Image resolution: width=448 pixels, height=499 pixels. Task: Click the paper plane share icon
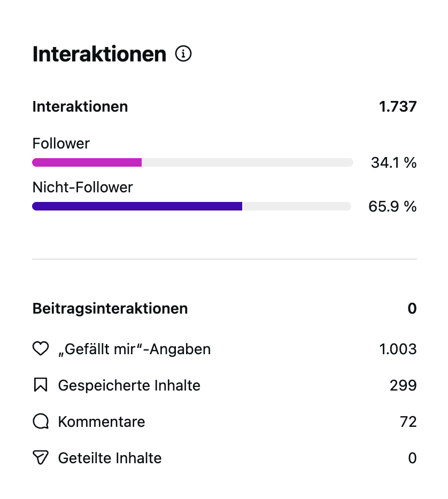click(x=41, y=458)
